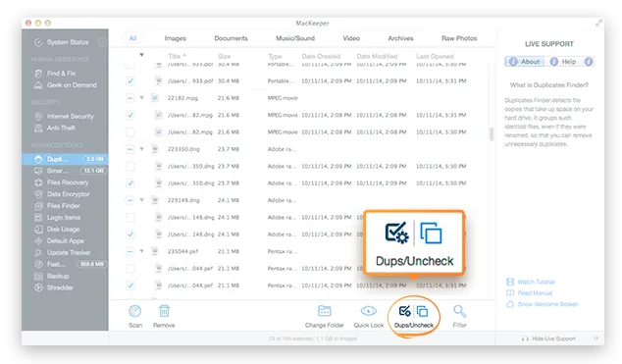The width and height of the screenshot is (622, 364).
Task: Uncheck the checked 82.mpg file row
Action: pos(130,115)
